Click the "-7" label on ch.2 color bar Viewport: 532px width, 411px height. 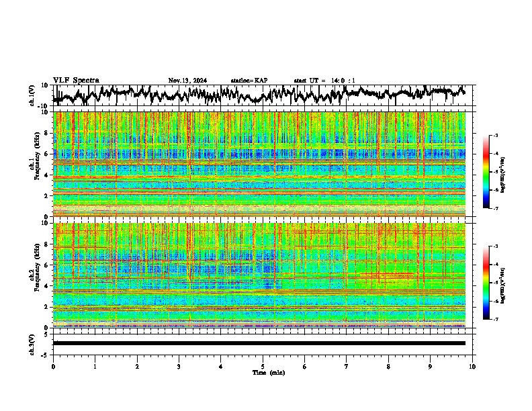(495, 320)
